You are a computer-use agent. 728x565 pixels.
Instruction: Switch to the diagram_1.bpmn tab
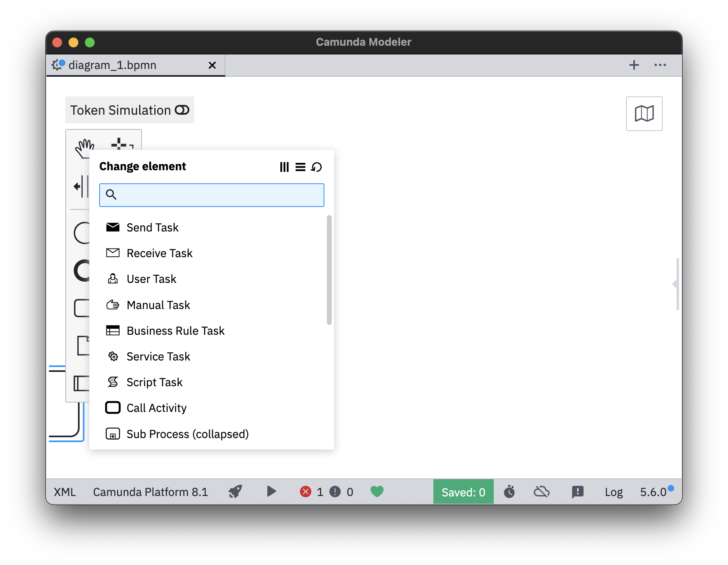[112, 65]
